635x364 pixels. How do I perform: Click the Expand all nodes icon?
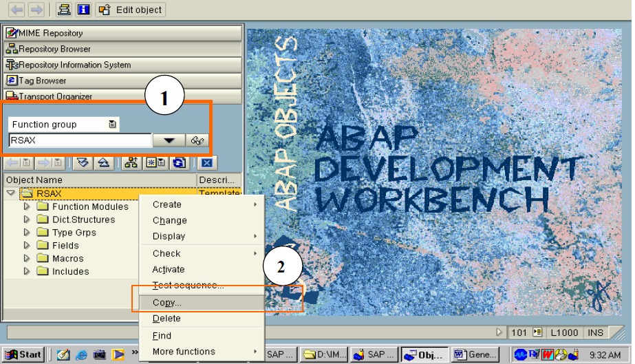click(83, 163)
